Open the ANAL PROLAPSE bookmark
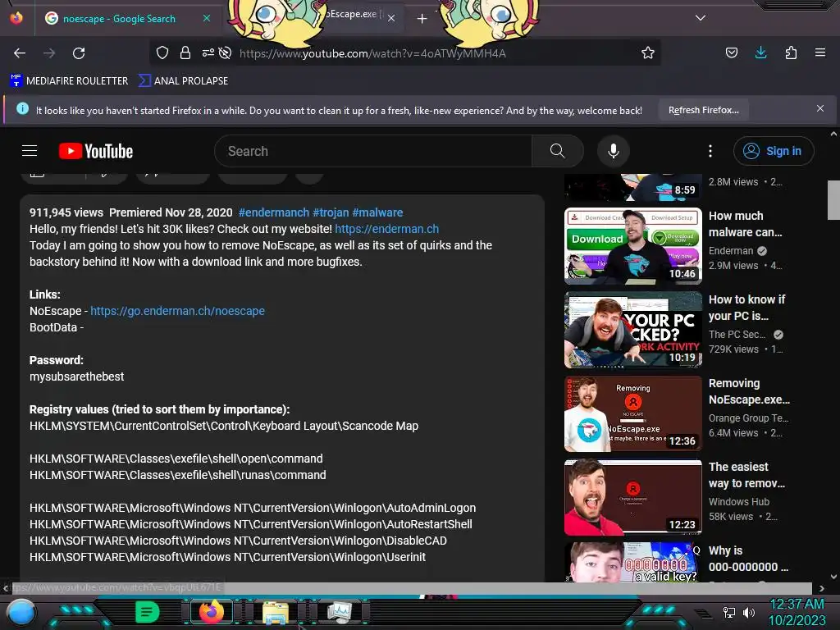The image size is (840, 630). pyautogui.click(x=183, y=81)
